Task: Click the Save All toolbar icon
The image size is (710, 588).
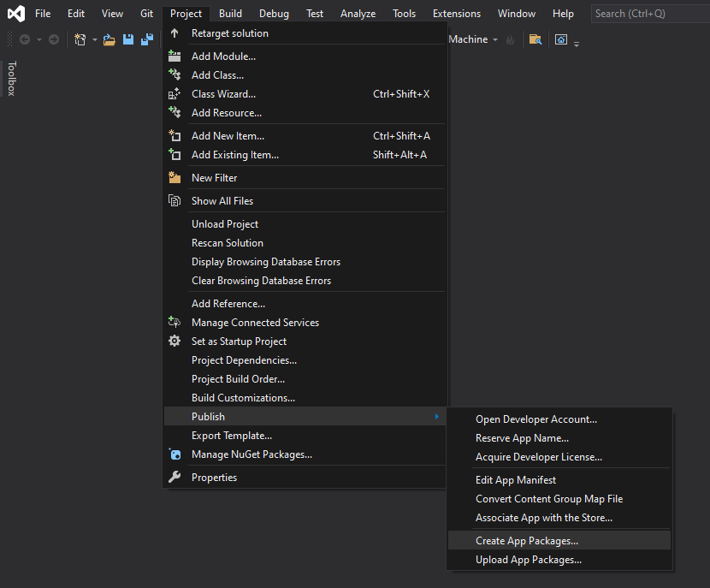Action: click(x=147, y=39)
